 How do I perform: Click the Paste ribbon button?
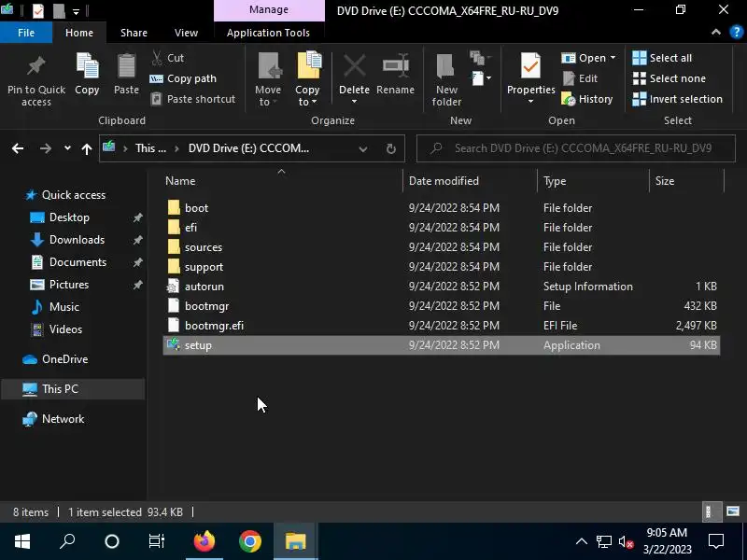coord(126,75)
